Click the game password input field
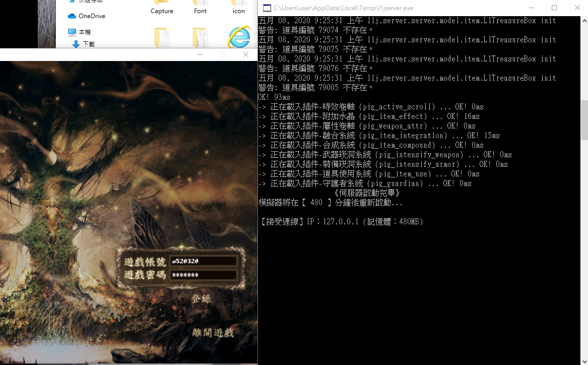 [x=203, y=275]
